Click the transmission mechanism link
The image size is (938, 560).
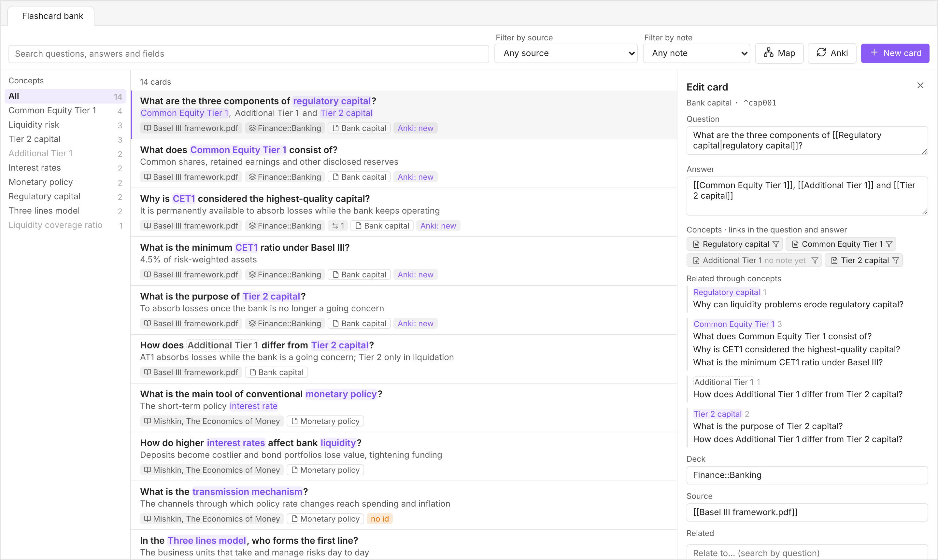click(247, 492)
